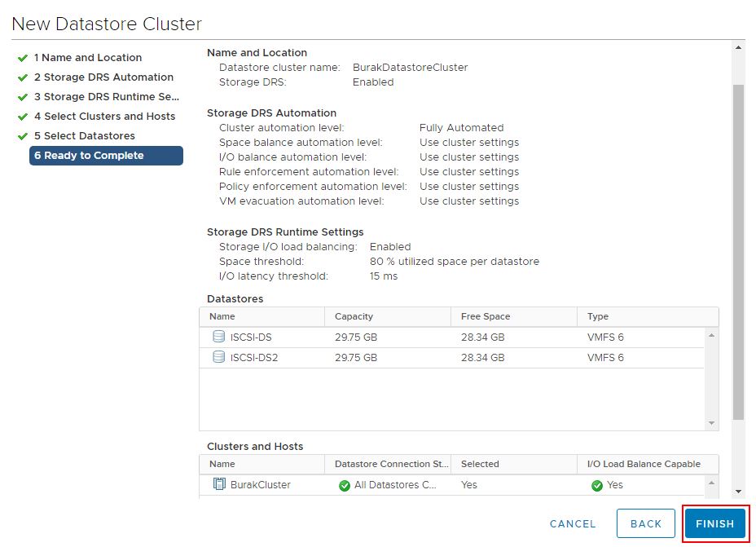The width and height of the screenshot is (756, 547).
Task: Click main summary scroll down arrow
Action: [738, 492]
